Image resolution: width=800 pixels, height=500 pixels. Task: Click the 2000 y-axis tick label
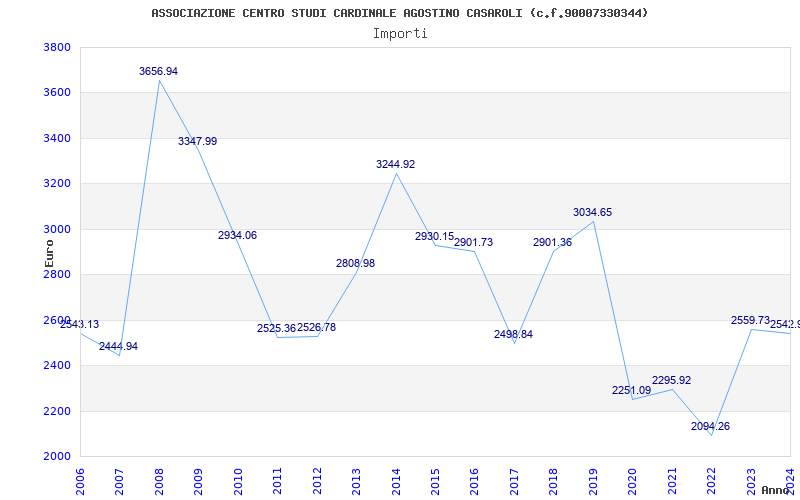(x=57, y=457)
